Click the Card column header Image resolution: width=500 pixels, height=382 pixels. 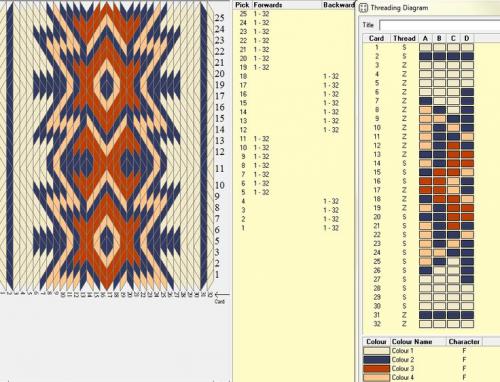376,38
